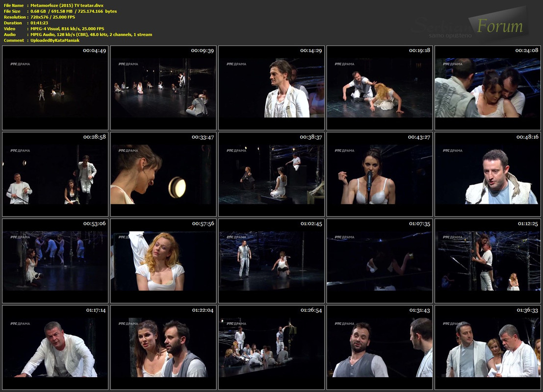Open the thumbnail timestamped 00:04:49
Viewport: 543px width, 392px height.
click(55, 88)
